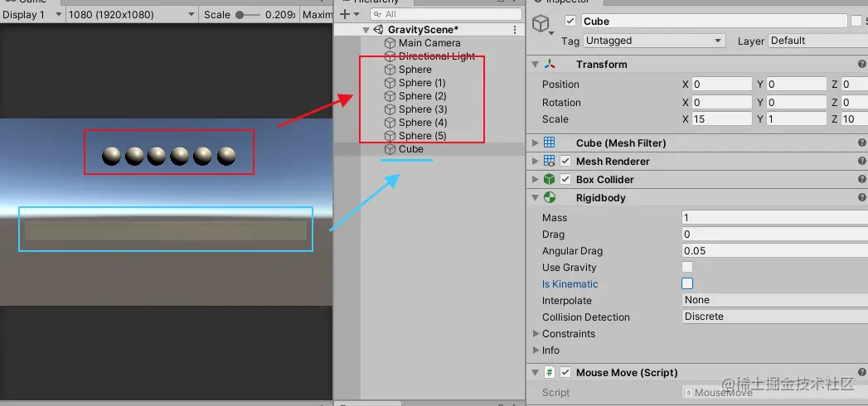Viewport: 868px width, 406px height.
Task: Open help for Mouse Move script
Action: (x=862, y=372)
